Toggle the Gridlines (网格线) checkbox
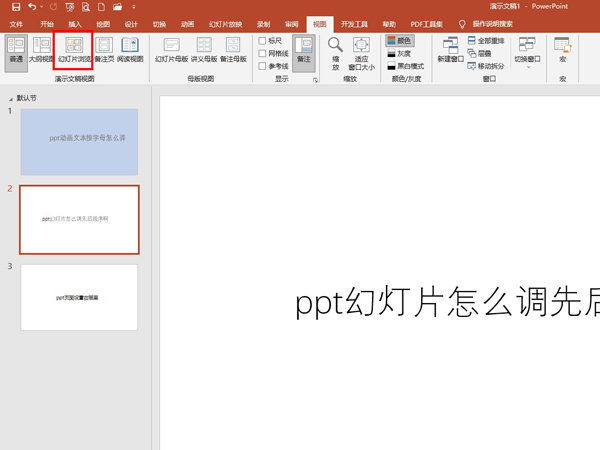The image size is (600, 450). pyautogui.click(x=263, y=53)
